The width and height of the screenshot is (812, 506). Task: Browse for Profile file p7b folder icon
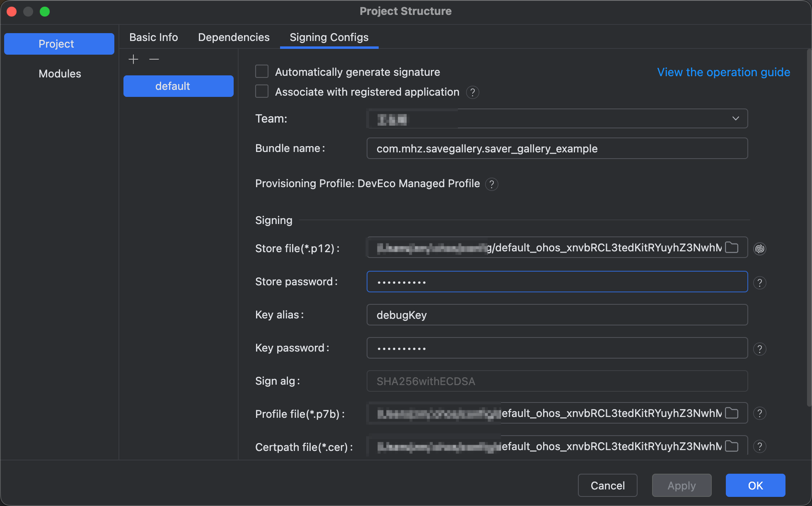[x=732, y=413]
